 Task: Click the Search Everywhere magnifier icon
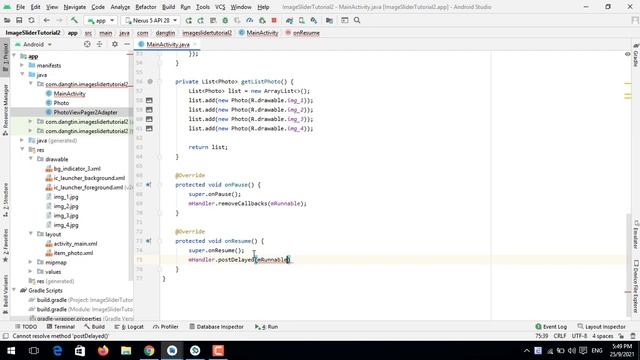pos(357,20)
